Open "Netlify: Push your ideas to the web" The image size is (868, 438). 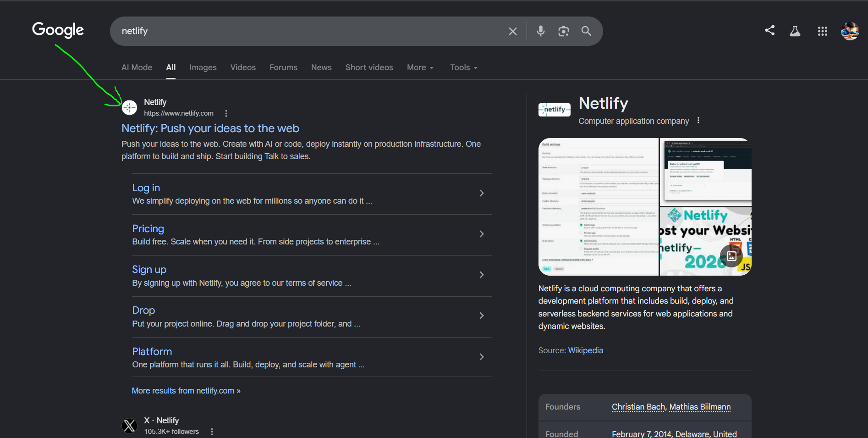click(210, 128)
